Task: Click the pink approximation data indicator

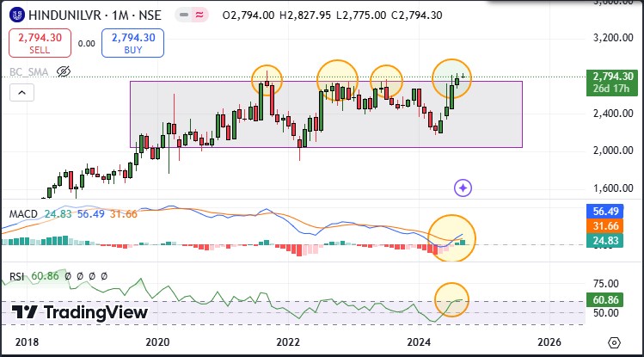Action: pyautogui.click(x=199, y=15)
